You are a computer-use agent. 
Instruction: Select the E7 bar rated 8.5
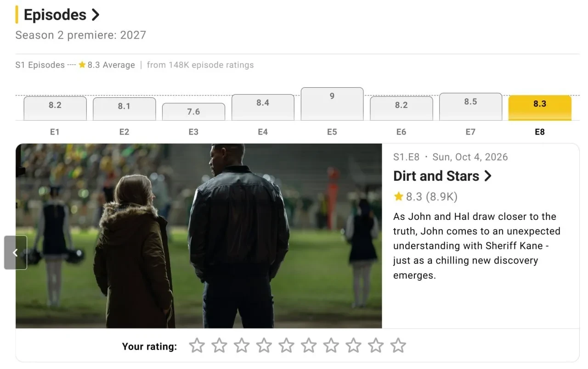[x=470, y=106]
